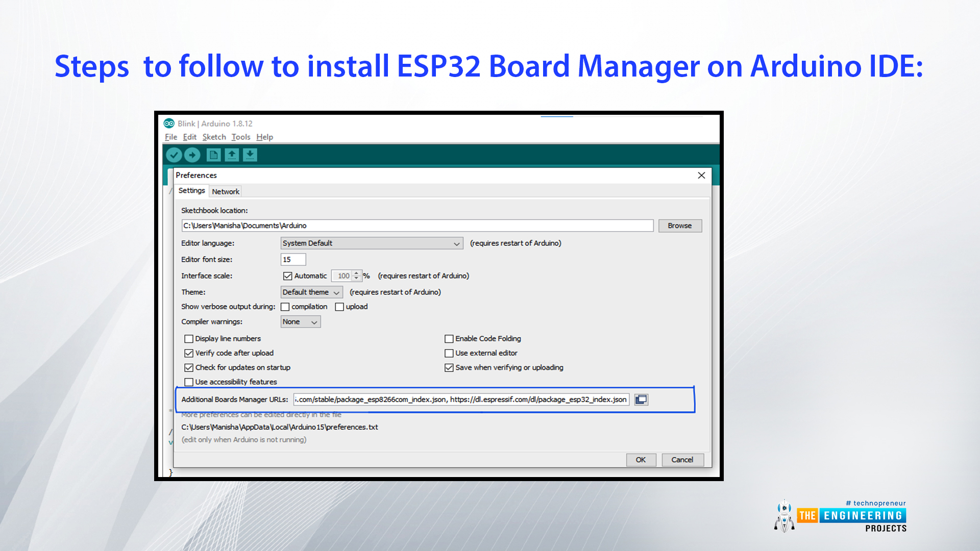Click the Upload arrow toolbar icon

click(192, 155)
